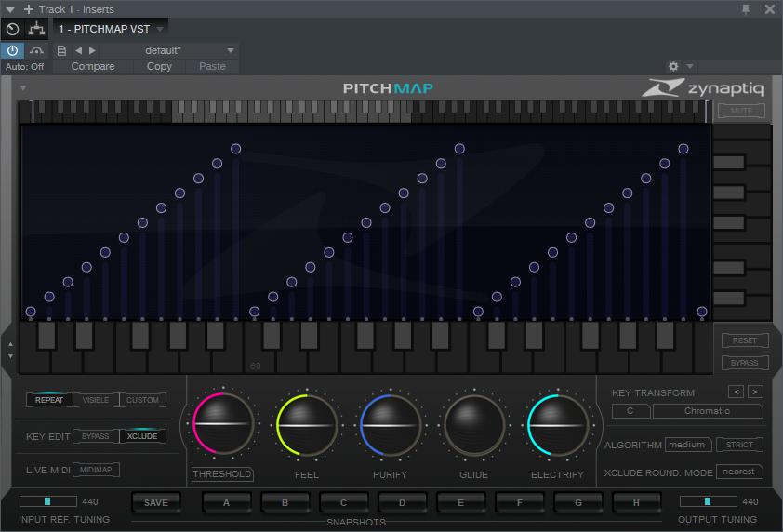This screenshot has width=783, height=532.
Task: Open the gear settings icon
Action: (673, 66)
